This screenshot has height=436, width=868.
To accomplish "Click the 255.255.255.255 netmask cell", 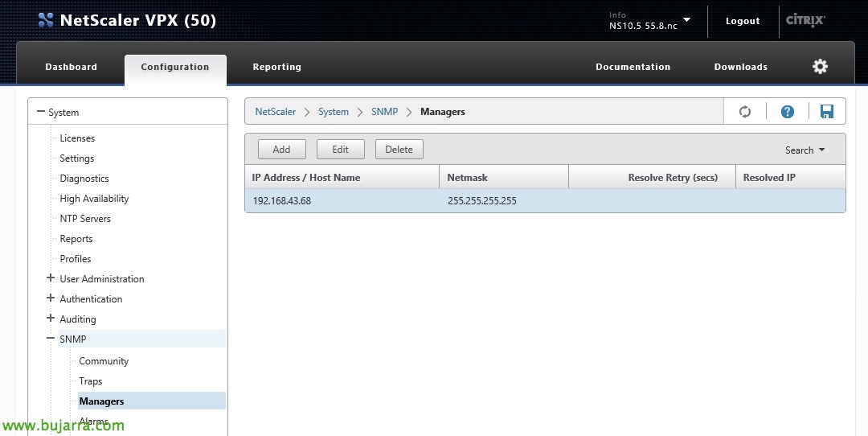I will [x=481, y=200].
